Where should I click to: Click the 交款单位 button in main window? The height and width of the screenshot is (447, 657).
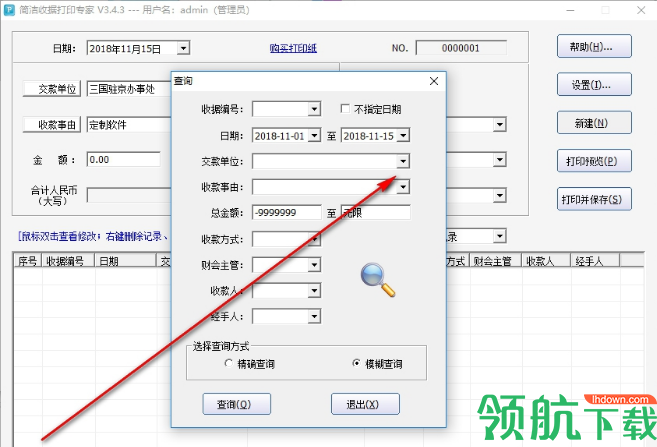click(52, 89)
